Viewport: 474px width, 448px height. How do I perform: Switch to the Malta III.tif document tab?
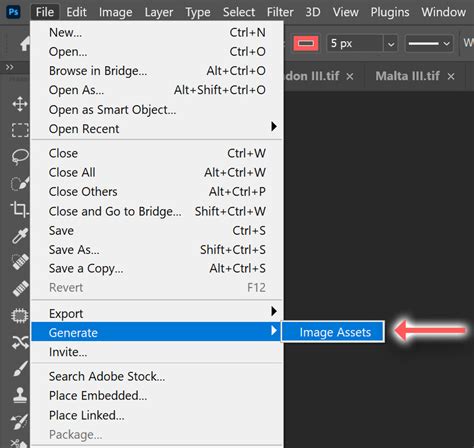click(407, 76)
